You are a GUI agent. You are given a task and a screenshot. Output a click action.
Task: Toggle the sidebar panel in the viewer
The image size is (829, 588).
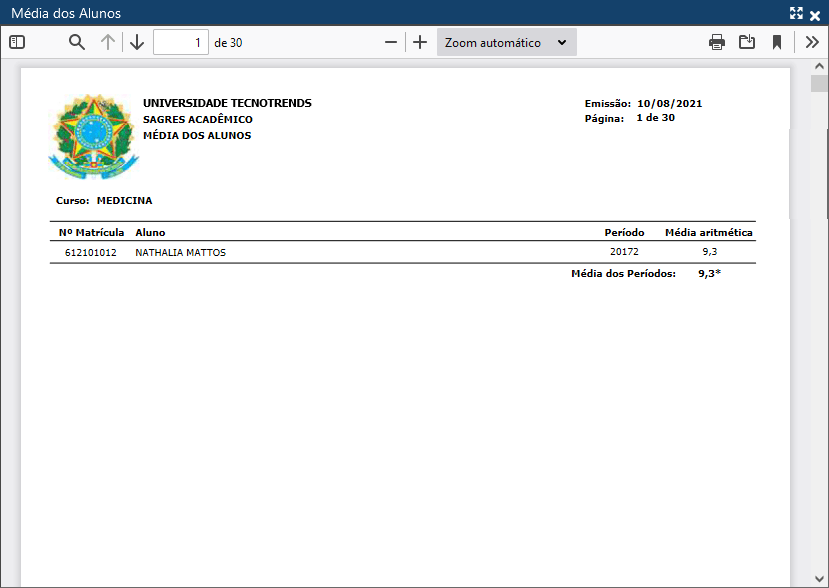pyautogui.click(x=16, y=42)
